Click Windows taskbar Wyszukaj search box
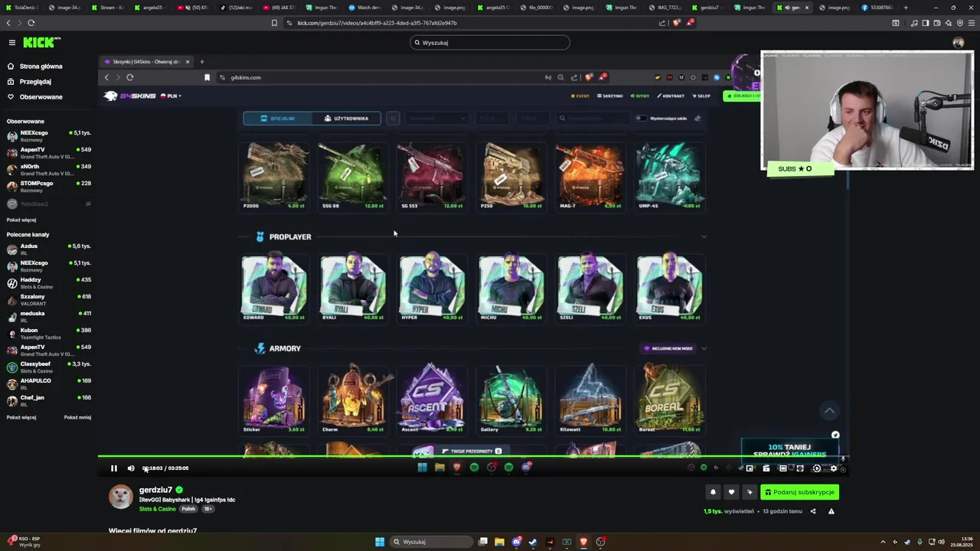The height and width of the screenshot is (551, 980). point(431,542)
